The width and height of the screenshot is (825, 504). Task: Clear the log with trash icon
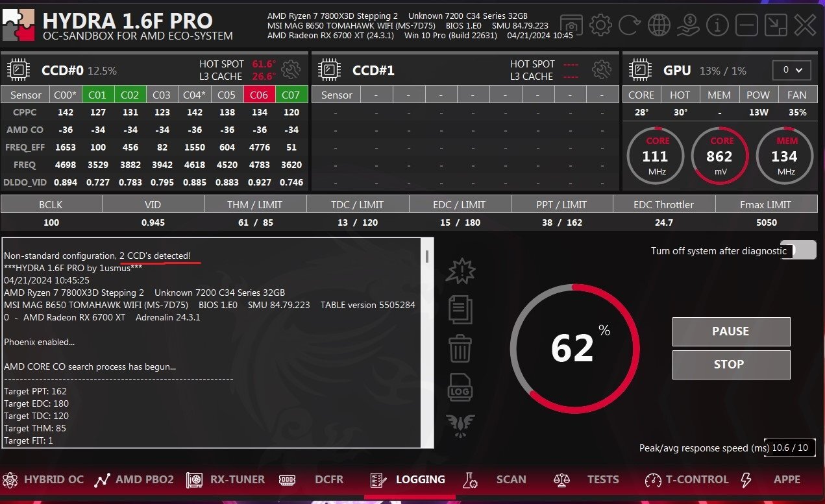click(460, 348)
